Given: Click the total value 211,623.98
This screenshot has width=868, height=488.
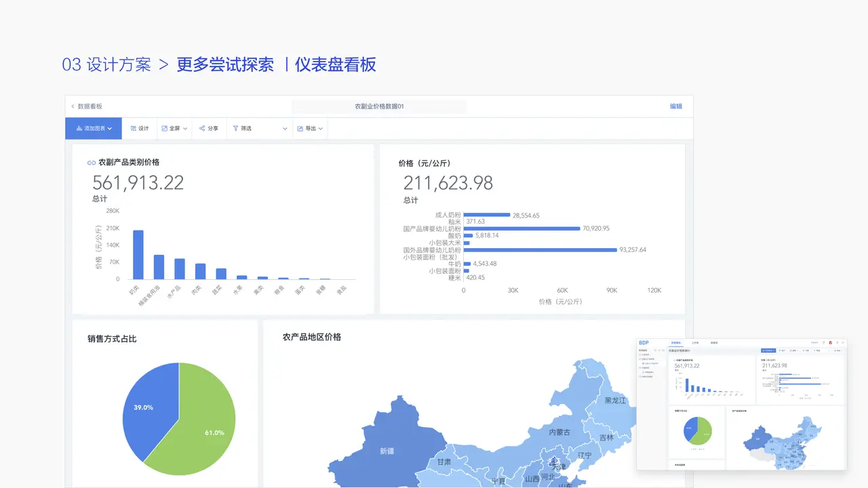Looking at the screenshot, I should coord(448,182).
